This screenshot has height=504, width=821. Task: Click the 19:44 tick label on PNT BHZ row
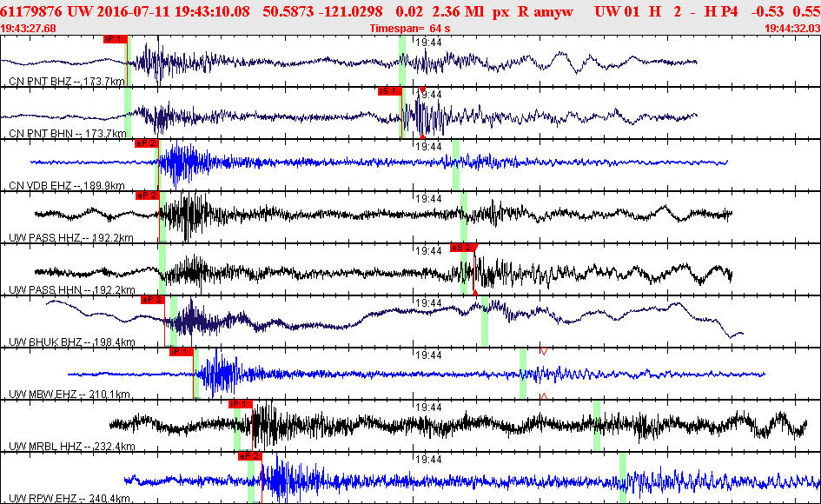[x=428, y=43]
